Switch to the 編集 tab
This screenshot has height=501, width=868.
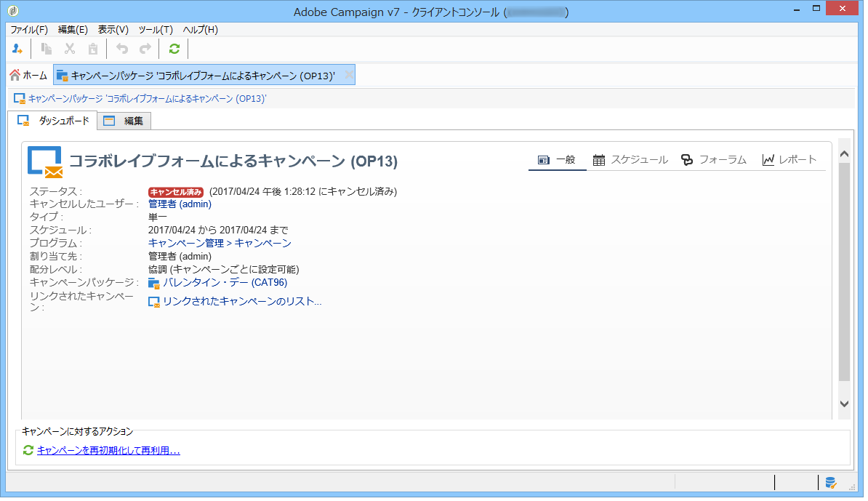click(x=124, y=121)
